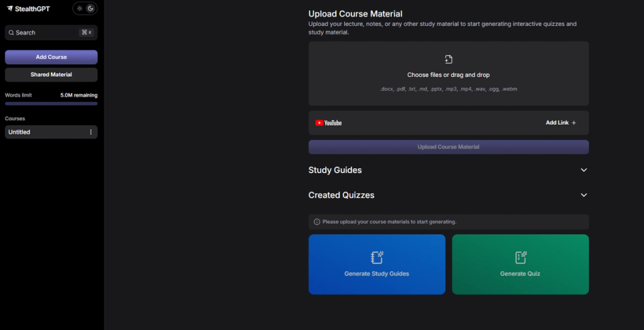Click the supported file formats text
644x330 pixels.
click(448, 89)
